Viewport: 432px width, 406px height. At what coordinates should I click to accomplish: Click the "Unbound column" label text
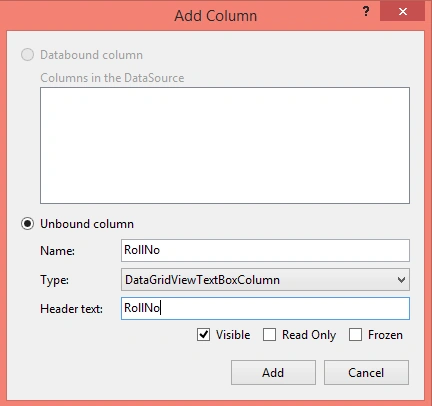pos(87,224)
